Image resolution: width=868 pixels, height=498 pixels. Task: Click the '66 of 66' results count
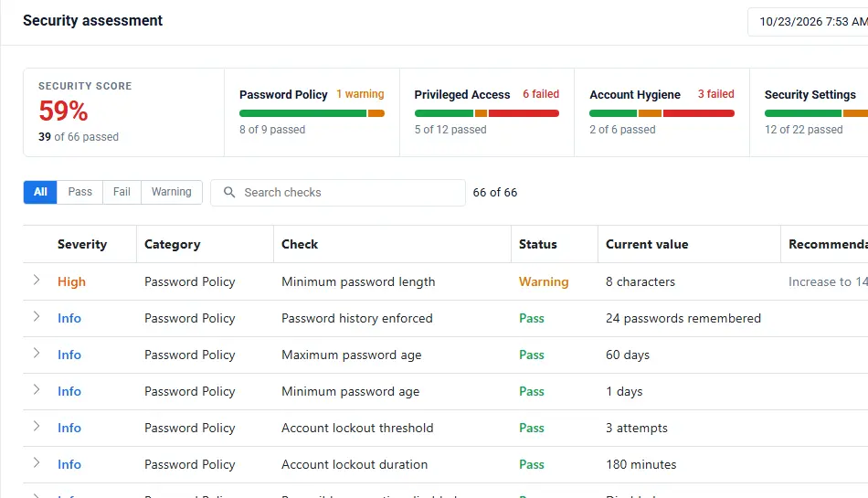point(495,193)
